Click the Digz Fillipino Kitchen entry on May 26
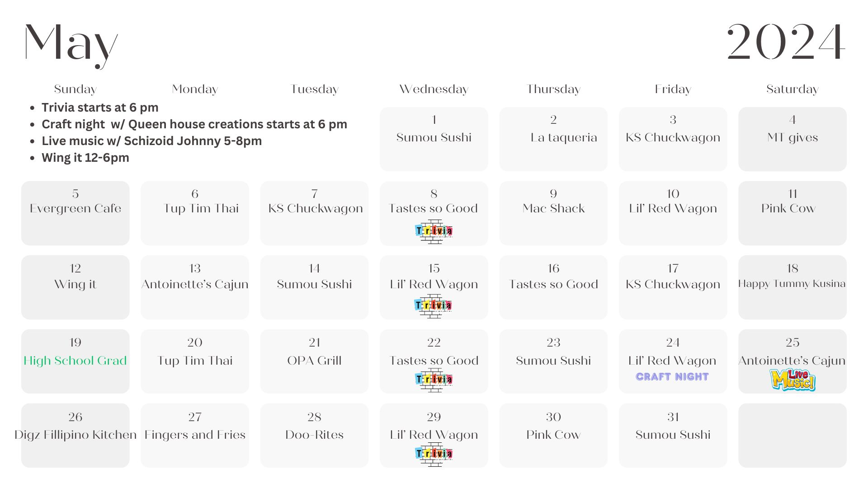The height and width of the screenshot is (488, 868). tap(75, 435)
